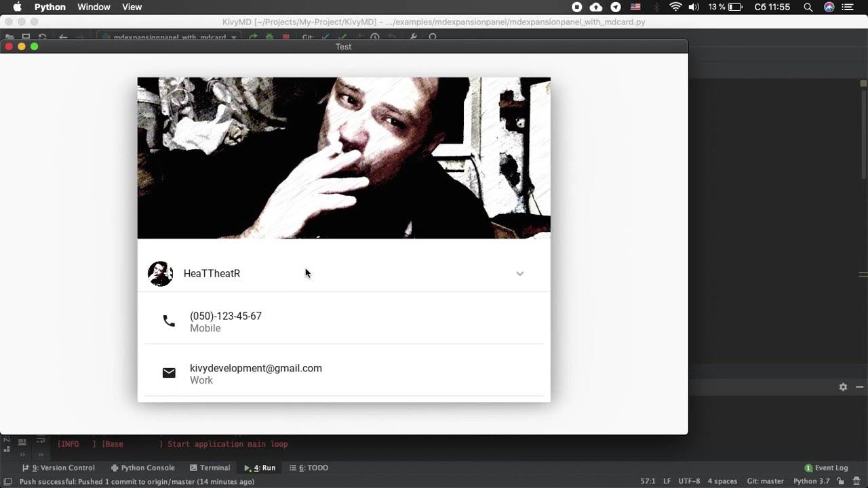Open the Git: master branch popup
This screenshot has height=488, width=868.
point(766,482)
